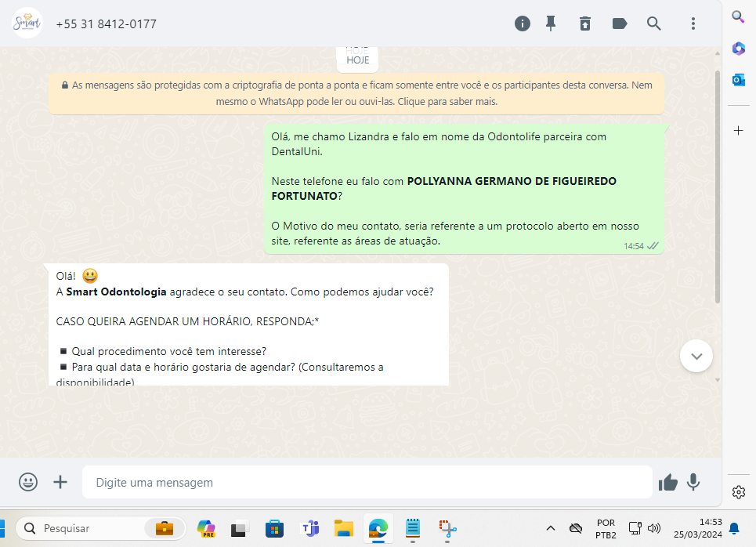The image size is (756, 547).
Task: Open Snipping Tool from the taskbar
Action: (447, 529)
